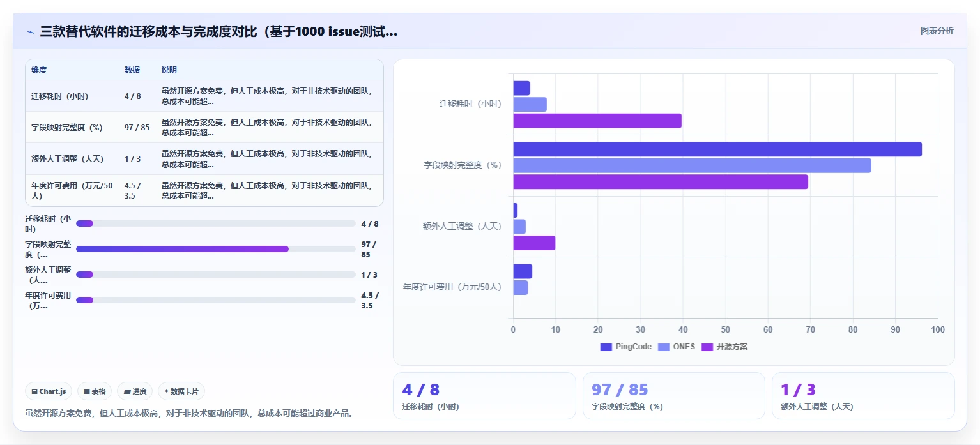Screen dimensions: 980x445
Task: Click the ONES bar for 年度许可费用
Action: click(x=521, y=287)
